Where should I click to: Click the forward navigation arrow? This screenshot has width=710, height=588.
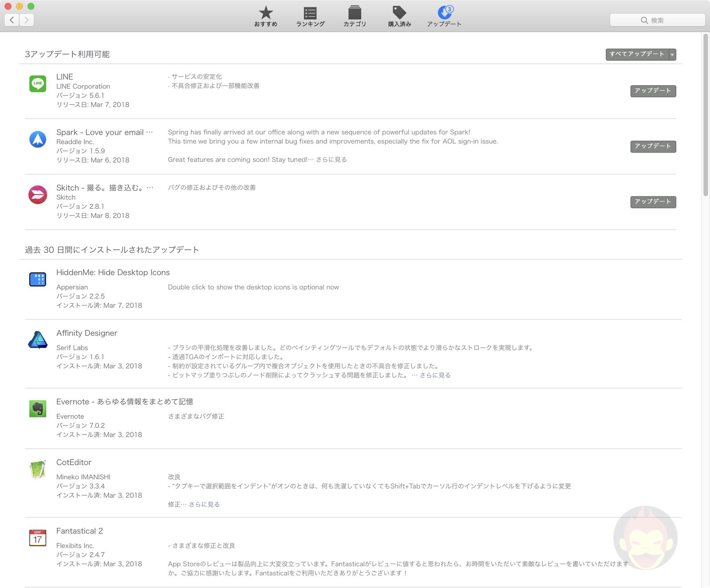pos(27,20)
